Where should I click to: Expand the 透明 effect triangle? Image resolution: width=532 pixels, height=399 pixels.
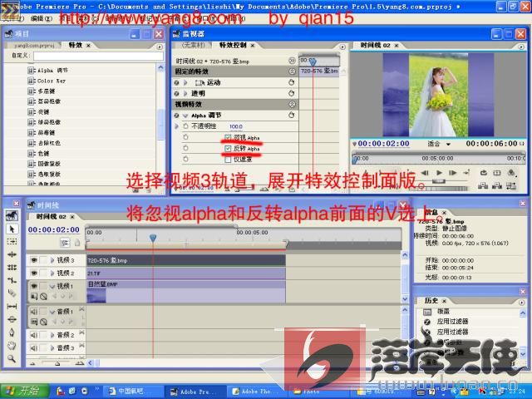(x=185, y=93)
